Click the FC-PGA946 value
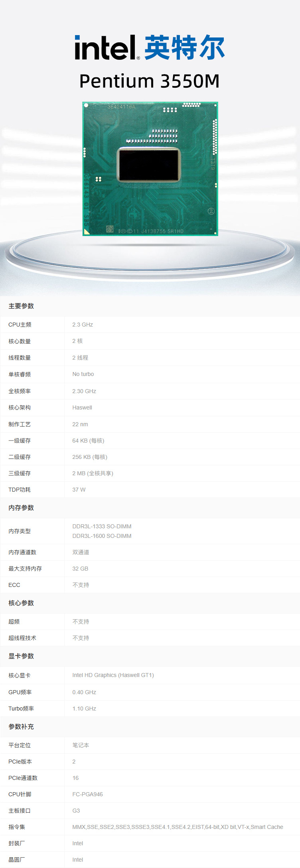300x868 pixels. point(87,794)
